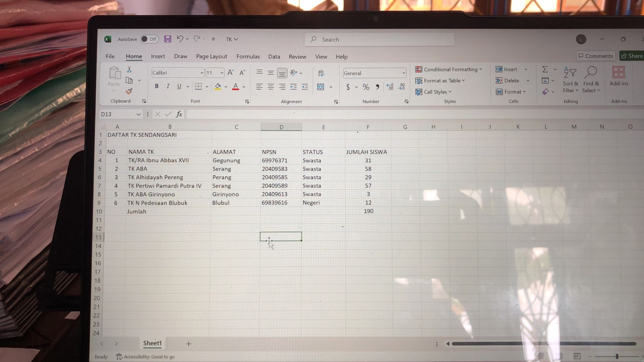644x362 pixels.
Task: Open the Formulas ribbon tab
Action: click(x=248, y=56)
